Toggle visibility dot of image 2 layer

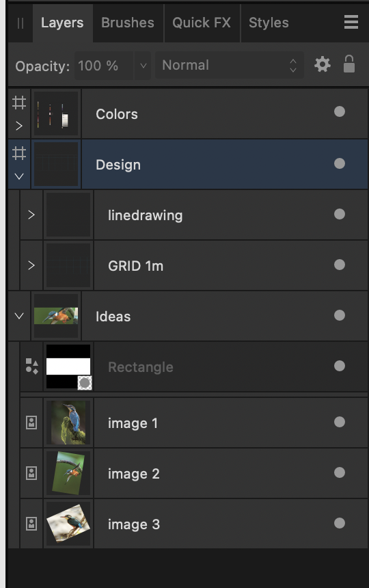pyautogui.click(x=340, y=472)
